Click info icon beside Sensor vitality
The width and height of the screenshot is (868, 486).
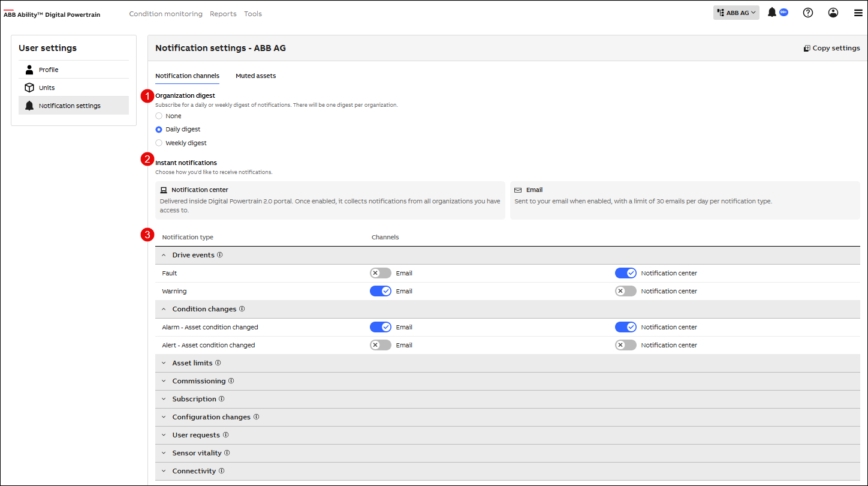point(227,453)
